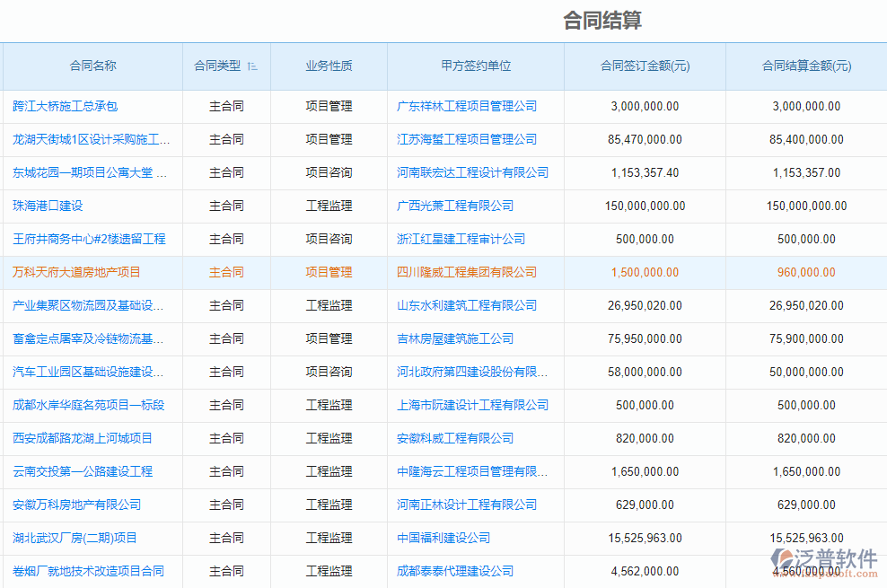Open the 安徽万科房地产有限公司 contract link
This screenshot has width=887, height=588.
[76, 505]
